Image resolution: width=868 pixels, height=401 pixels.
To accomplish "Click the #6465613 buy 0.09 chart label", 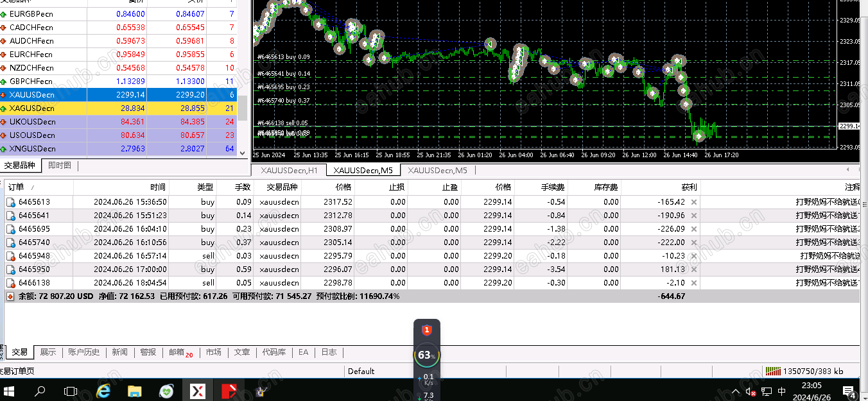I will click(283, 56).
